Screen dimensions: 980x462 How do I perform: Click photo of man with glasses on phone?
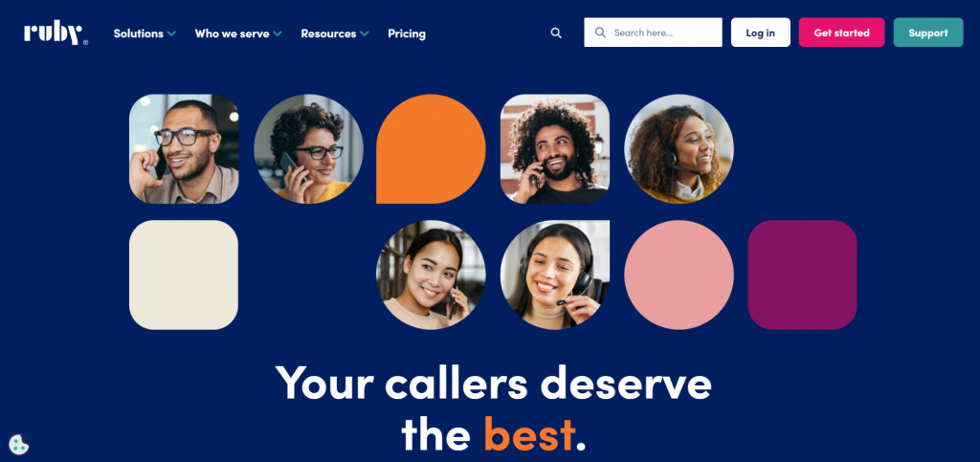(x=184, y=149)
